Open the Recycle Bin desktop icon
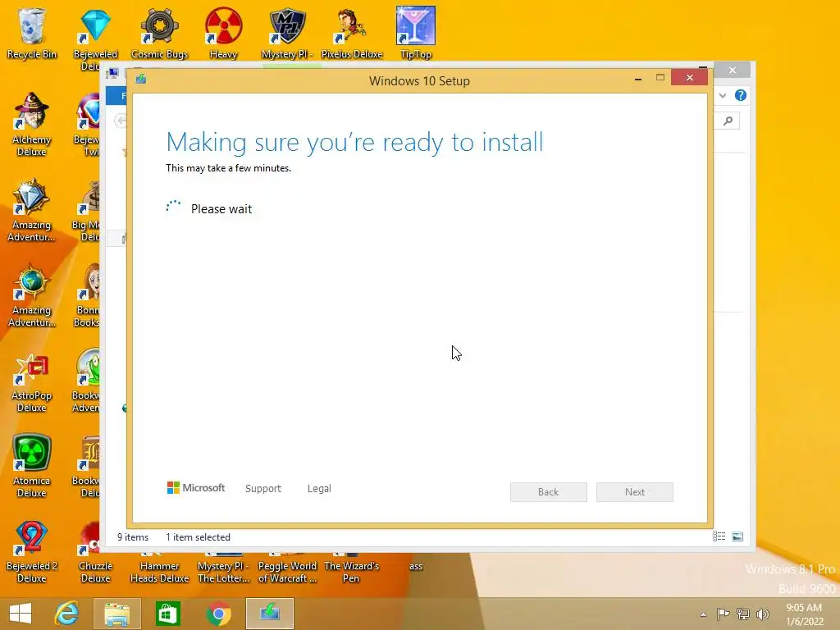This screenshot has width=840, height=630. (32, 32)
